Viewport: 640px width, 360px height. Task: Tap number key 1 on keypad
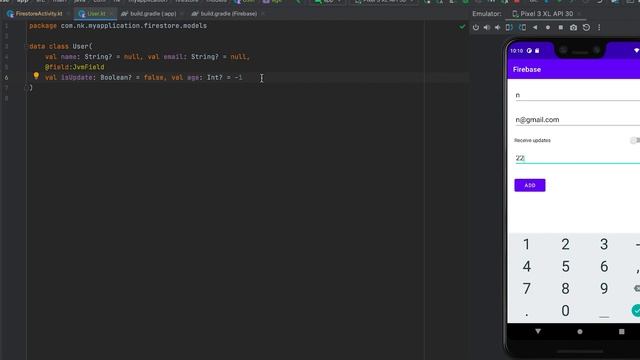click(527, 244)
